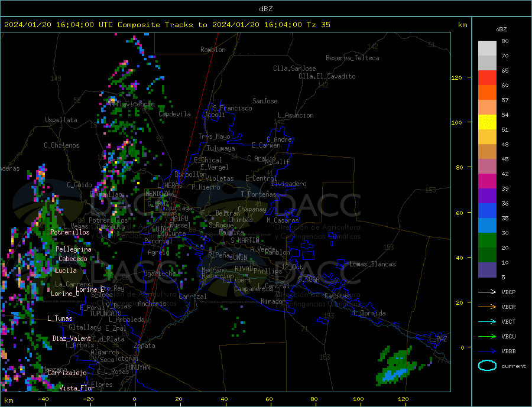
Task: Click the 'Capdevila' place label
Action: tap(175, 114)
